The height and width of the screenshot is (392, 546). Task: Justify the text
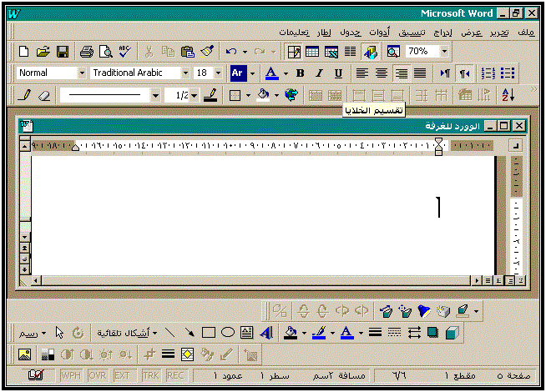pos(420,73)
